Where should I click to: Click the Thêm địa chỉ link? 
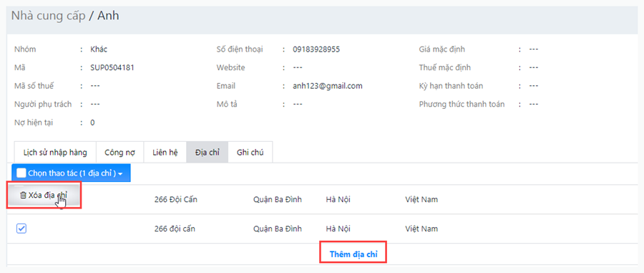(353, 254)
